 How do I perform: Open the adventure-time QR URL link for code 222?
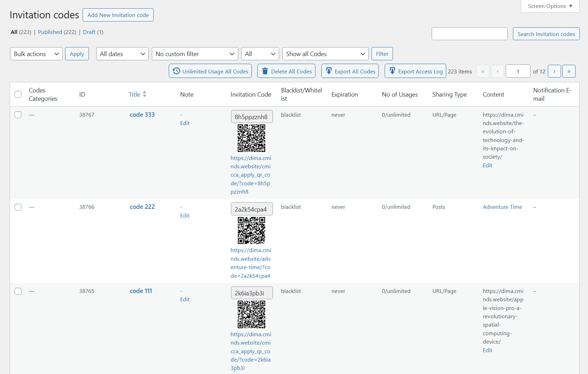click(x=251, y=263)
